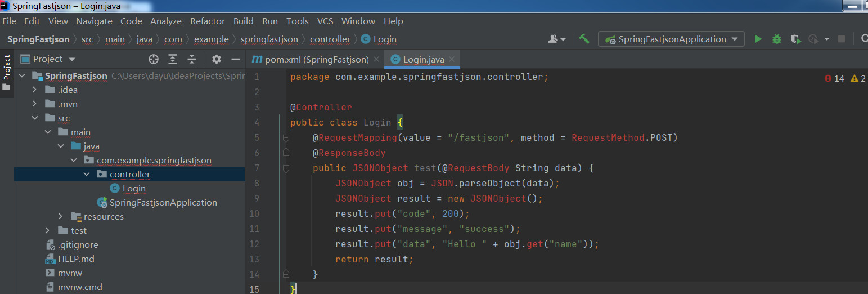
Task: Click Select Opened File crosshair icon
Action: pos(153,59)
